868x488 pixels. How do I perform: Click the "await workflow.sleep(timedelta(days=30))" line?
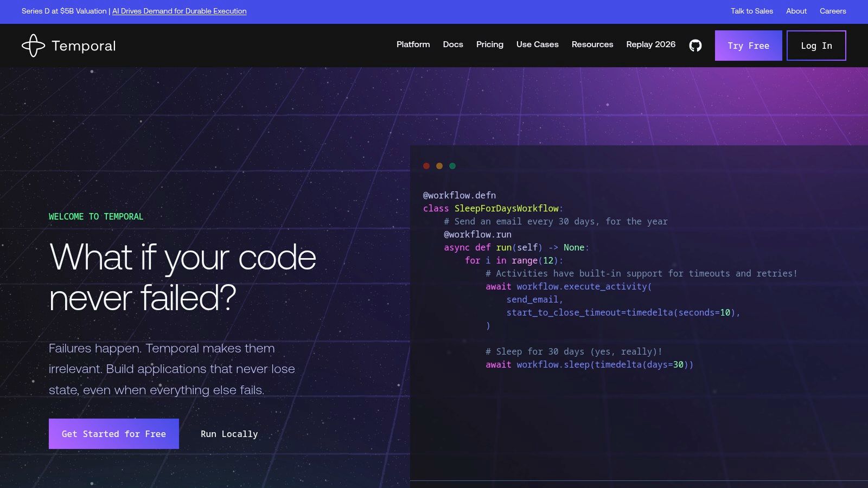590,364
